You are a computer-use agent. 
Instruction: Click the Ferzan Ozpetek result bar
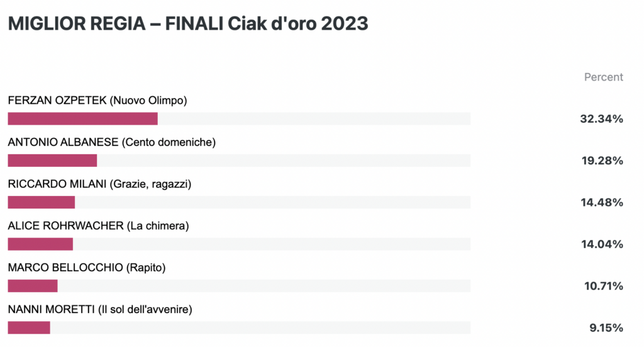coord(239,119)
